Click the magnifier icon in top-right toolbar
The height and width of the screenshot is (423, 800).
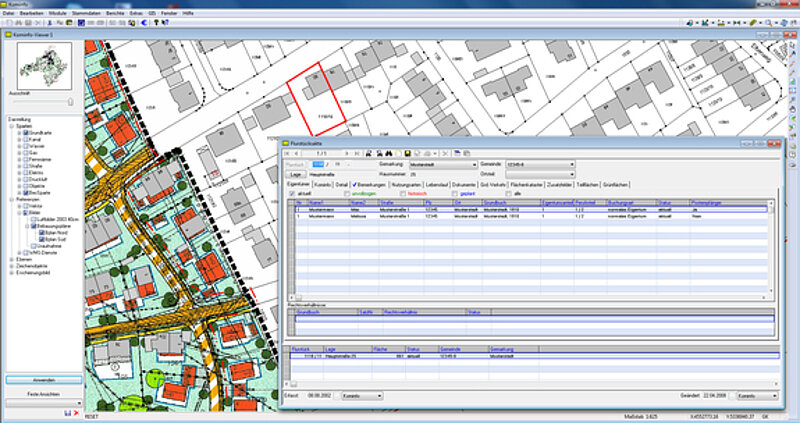pyautogui.click(x=768, y=23)
